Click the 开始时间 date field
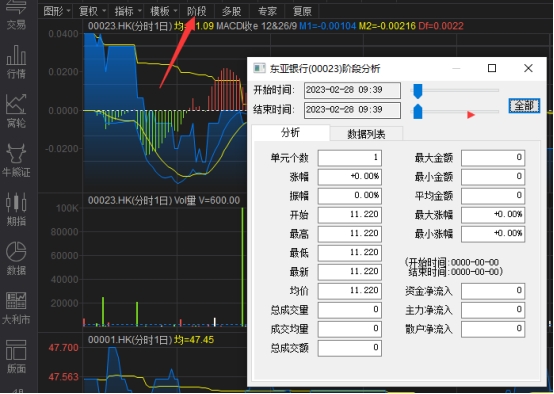 (x=352, y=90)
